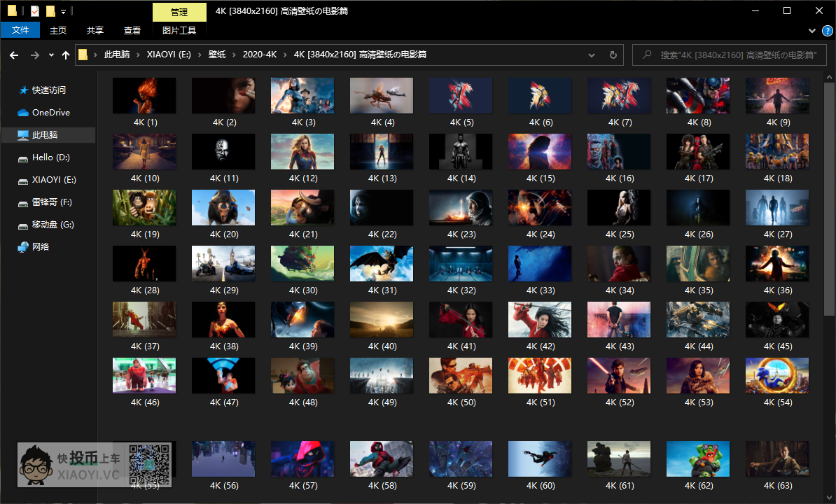Image resolution: width=836 pixels, height=504 pixels.
Task: Open Help with the question mark icon
Action: click(828, 31)
